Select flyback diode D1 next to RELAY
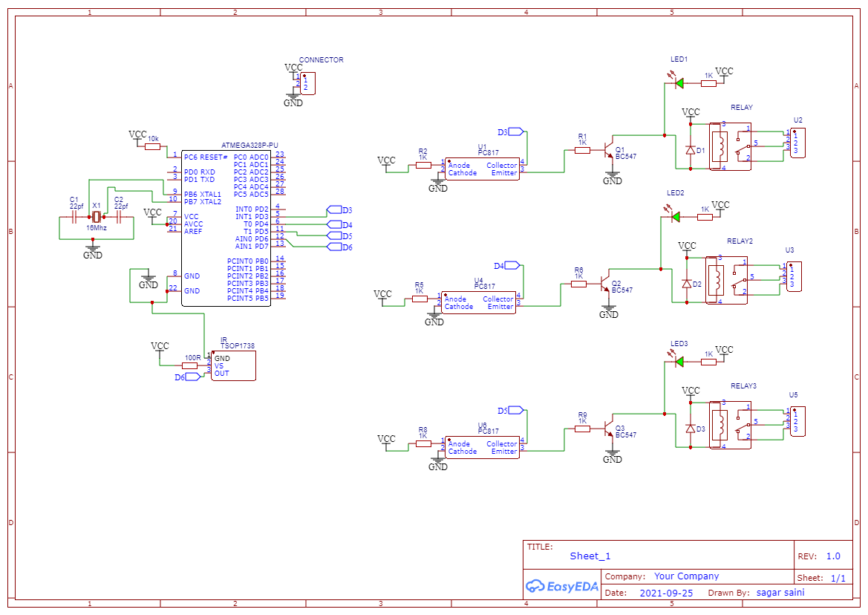Screen dimensions: 868x615 point(691,149)
